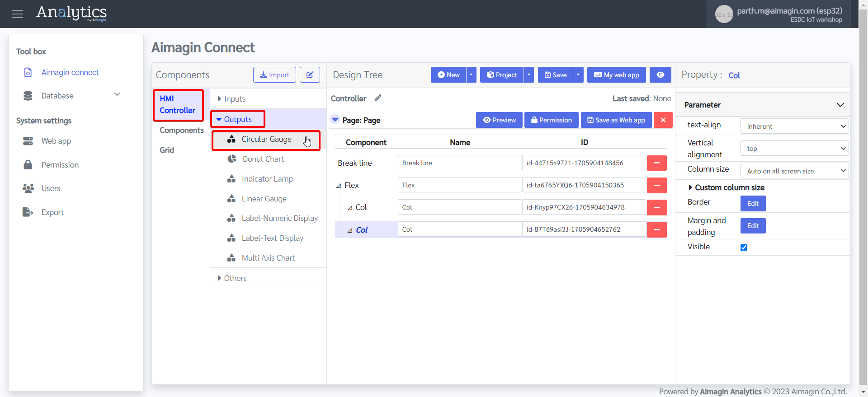Click the Break line name input field

460,163
